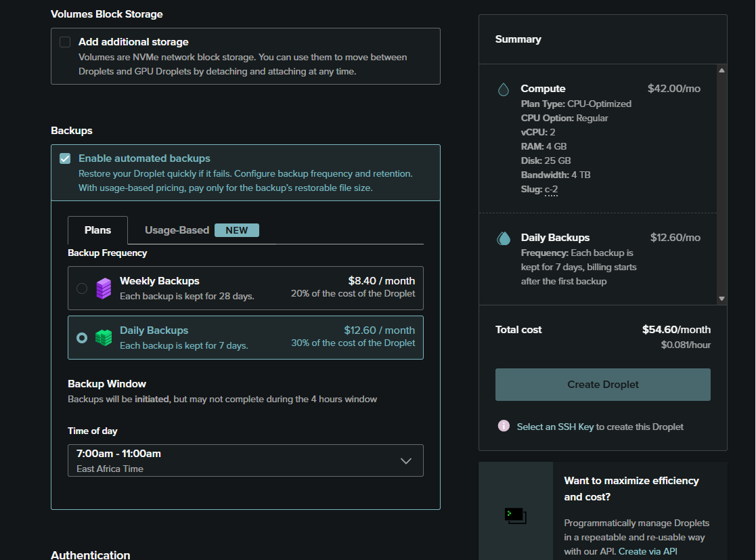Image resolution: width=756 pixels, height=560 pixels.
Task: Click the c-2 slug value
Action: point(551,190)
